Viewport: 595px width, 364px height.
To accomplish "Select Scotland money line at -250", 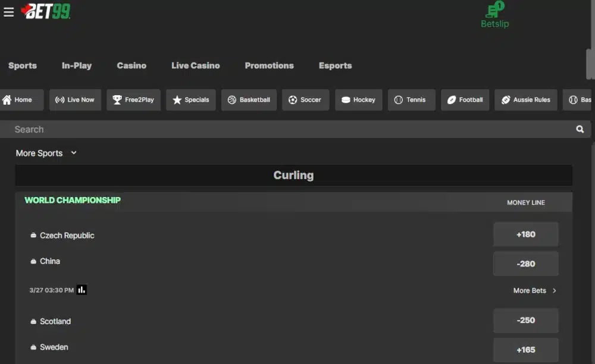I will tap(525, 320).
